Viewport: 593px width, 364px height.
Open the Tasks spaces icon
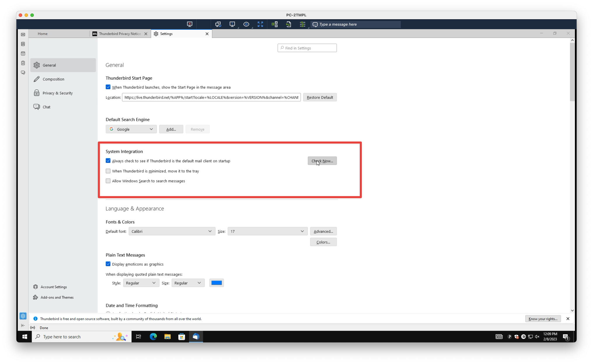(x=23, y=63)
